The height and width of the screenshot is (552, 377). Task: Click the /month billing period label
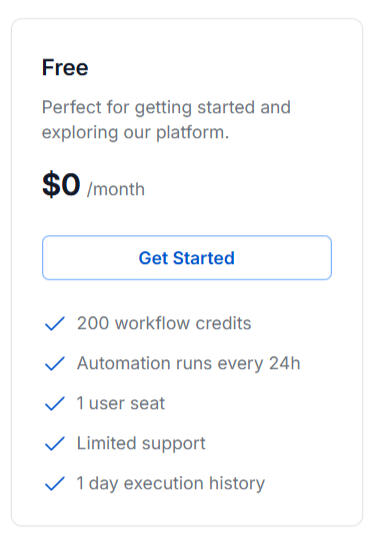(x=116, y=189)
